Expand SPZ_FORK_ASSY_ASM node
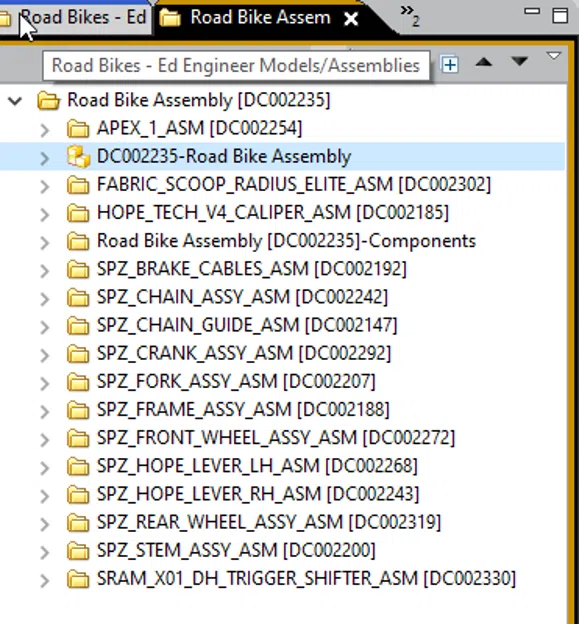Screen dimensions: 579x625 pyautogui.click(x=45, y=383)
